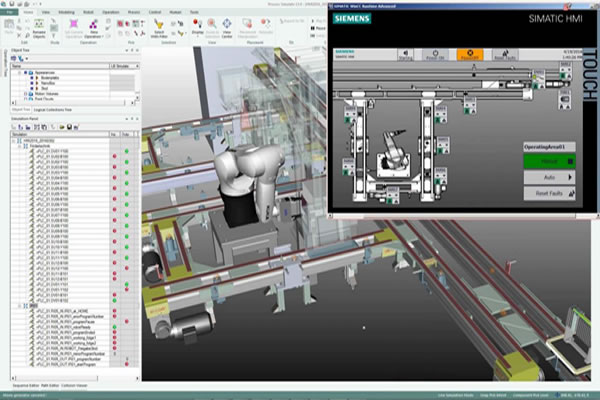Toggle the red output indicator for startProgram
Screen dimensions: 600x400
[x=127, y=364]
